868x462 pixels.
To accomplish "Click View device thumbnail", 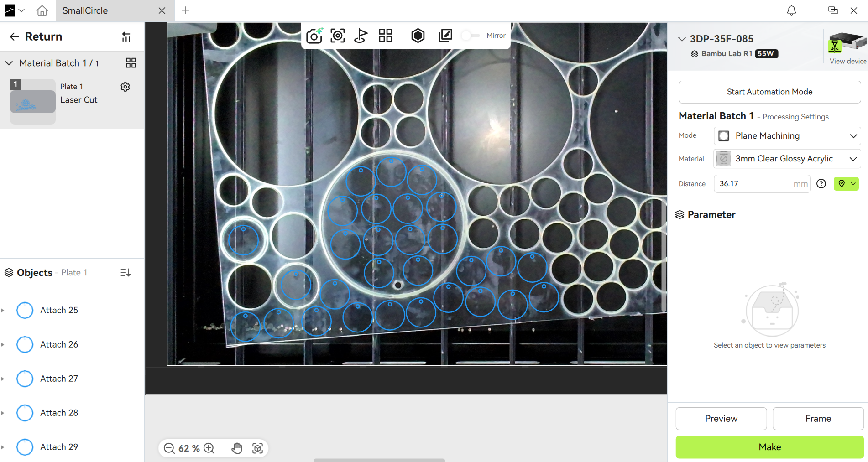I will (x=847, y=48).
